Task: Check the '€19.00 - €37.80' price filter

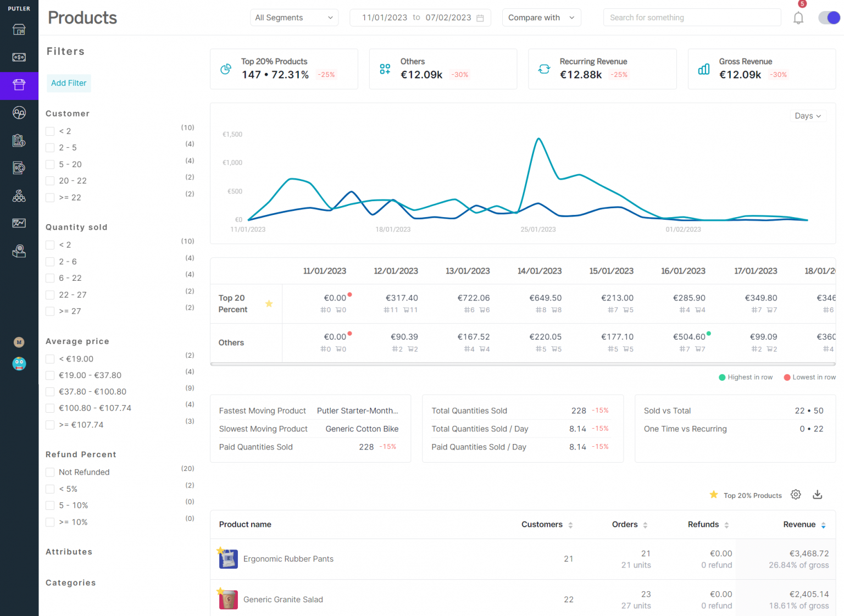Action: pos(49,375)
